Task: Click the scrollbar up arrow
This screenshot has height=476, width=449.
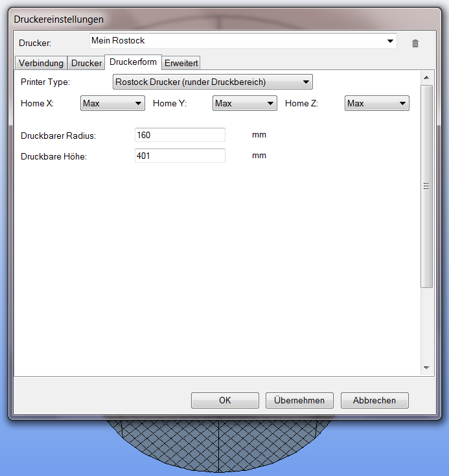Action: (426, 78)
